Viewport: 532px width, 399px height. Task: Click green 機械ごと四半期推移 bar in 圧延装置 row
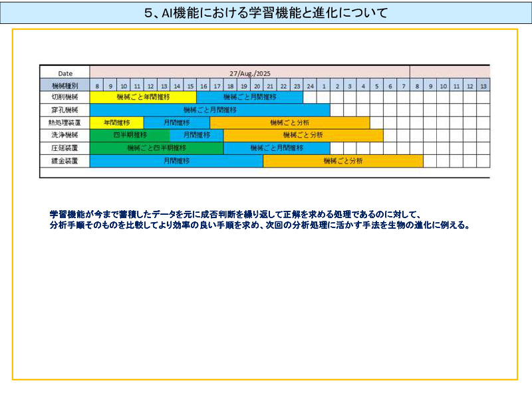tap(156, 148)
